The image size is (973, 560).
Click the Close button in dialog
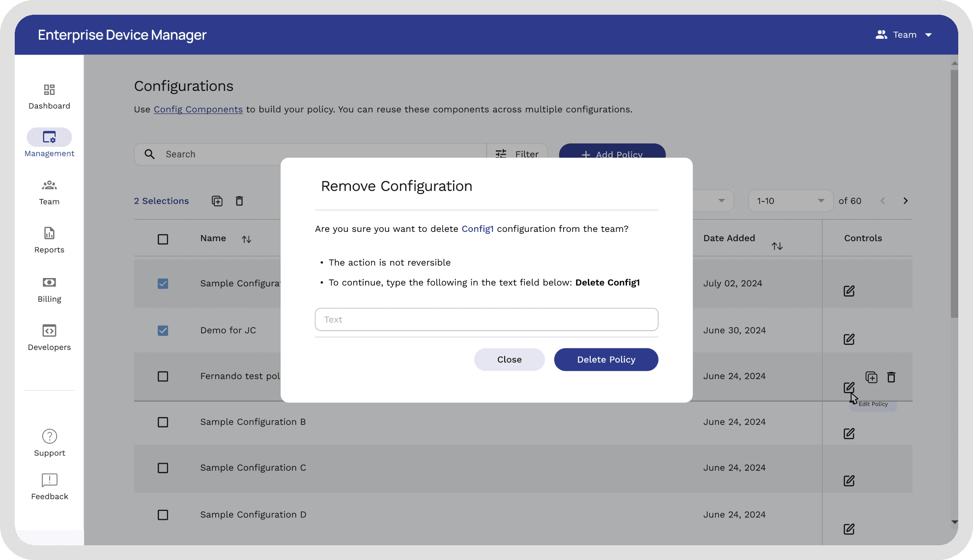click(x=509, y=360)
